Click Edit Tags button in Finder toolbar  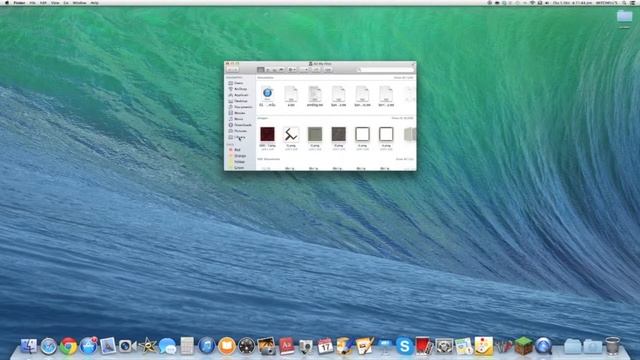click(x=328, y=70)
